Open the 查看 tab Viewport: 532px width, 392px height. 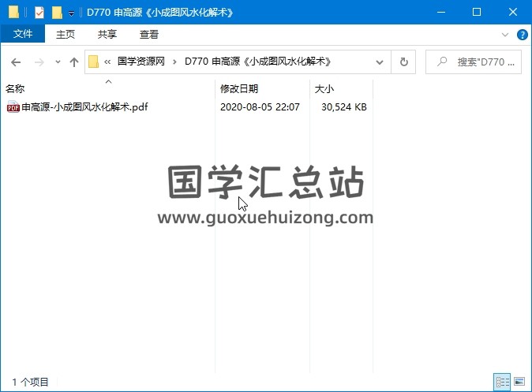[149, 35]
